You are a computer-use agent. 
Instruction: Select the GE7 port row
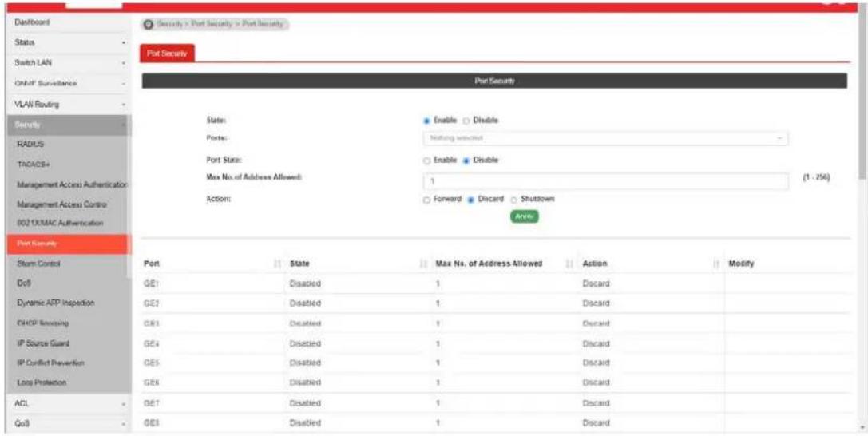[496, 403]
